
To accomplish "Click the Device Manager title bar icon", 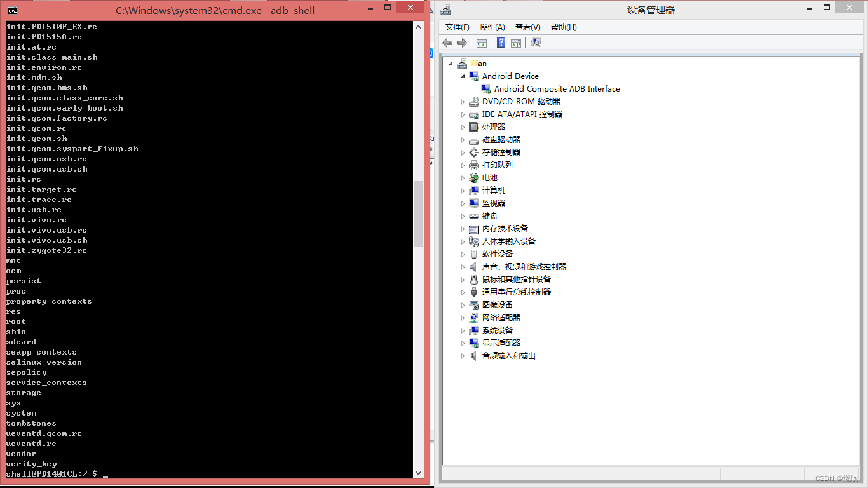I will [446, 10].
